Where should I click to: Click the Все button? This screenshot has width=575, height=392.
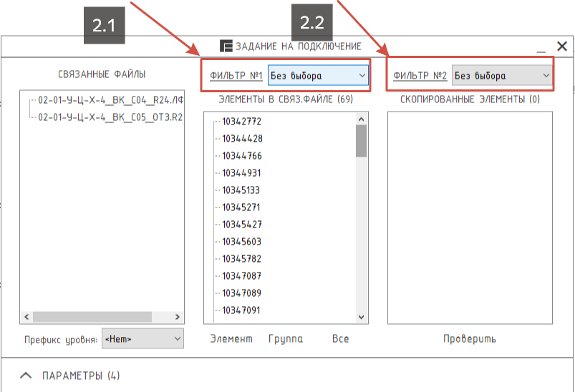(x=340, y=338)
